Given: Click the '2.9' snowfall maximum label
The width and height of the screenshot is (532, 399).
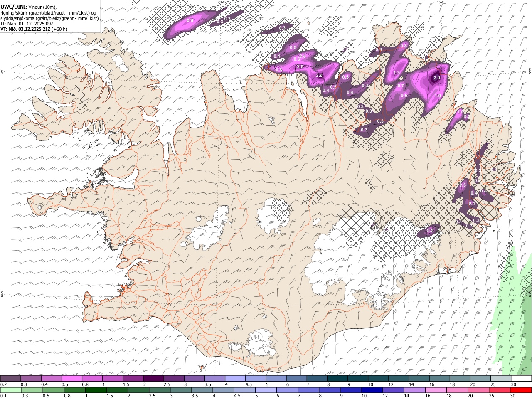Looking at the screenshot, I should [436, 78].
